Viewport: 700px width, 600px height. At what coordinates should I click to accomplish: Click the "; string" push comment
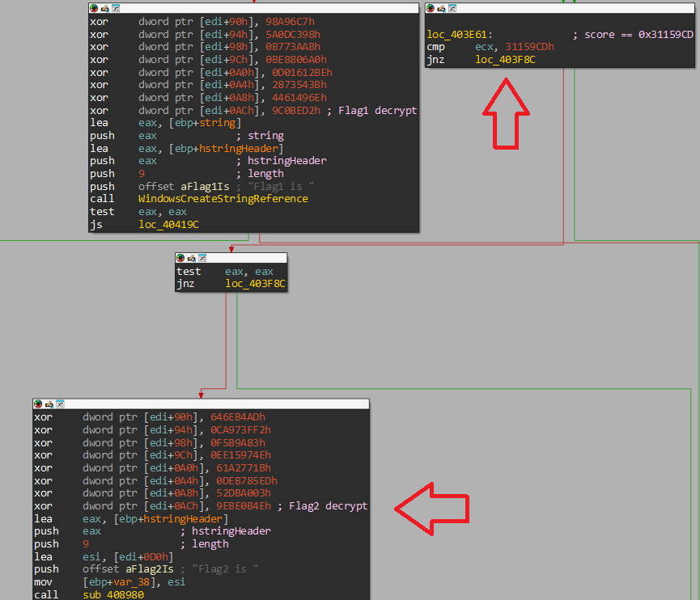pyautogui.click(x=260, y=136)
